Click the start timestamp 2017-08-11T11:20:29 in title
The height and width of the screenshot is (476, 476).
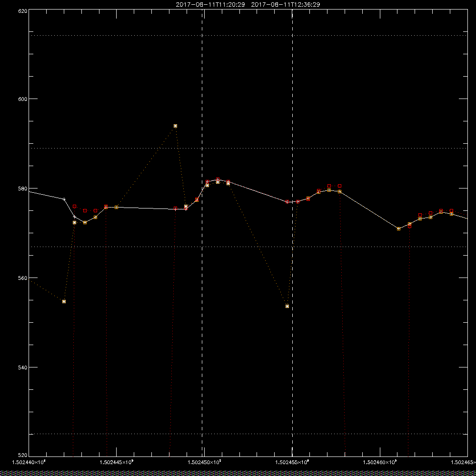(x=210, y=5)
